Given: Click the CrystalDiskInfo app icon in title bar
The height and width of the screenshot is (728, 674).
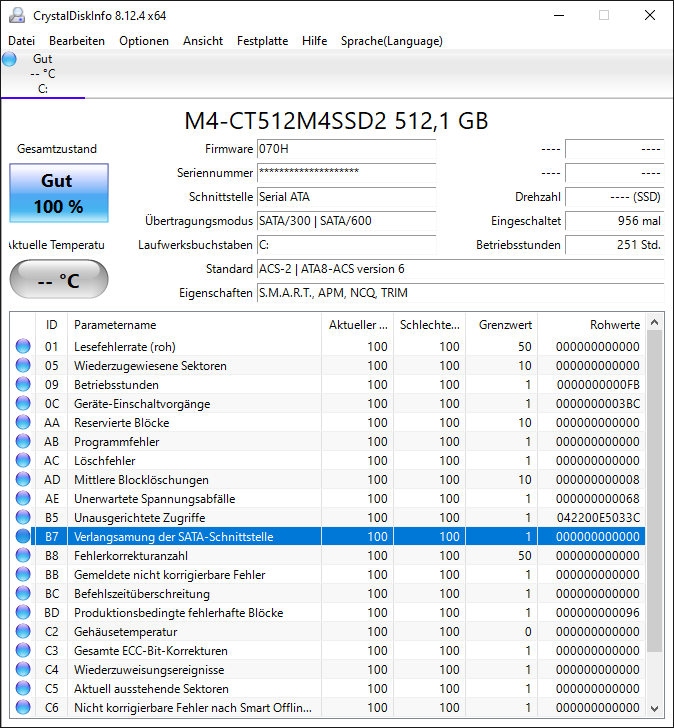Looking at the screenshot, I should [x=17, y=15].
